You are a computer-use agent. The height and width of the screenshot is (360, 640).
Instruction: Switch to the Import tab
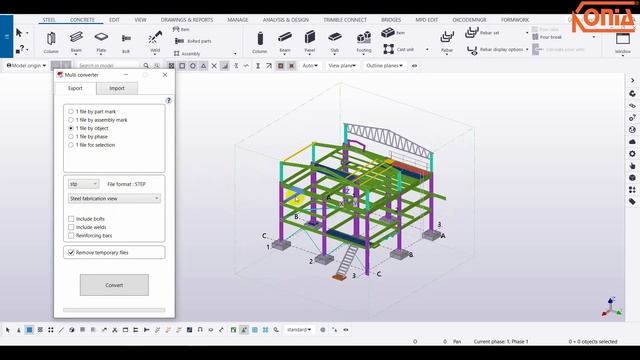[x=117, y=88]
